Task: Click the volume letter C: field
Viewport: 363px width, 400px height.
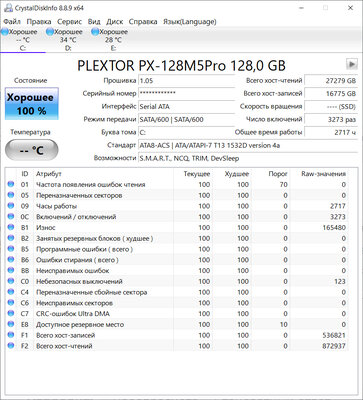Action: click(x=186, y=132)
